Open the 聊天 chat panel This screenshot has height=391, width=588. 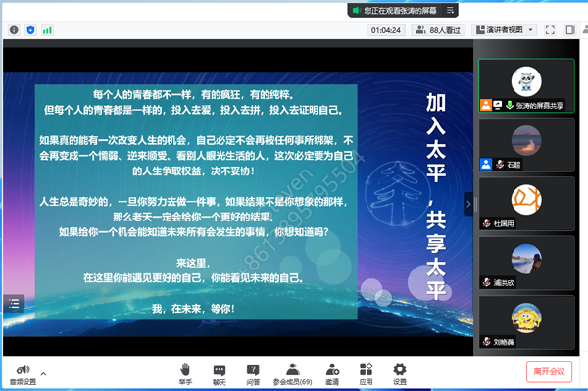(220, 374)
